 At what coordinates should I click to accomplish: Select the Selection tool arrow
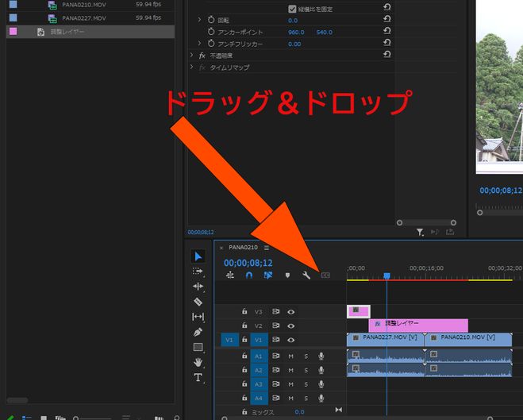[x=198, y=256]
